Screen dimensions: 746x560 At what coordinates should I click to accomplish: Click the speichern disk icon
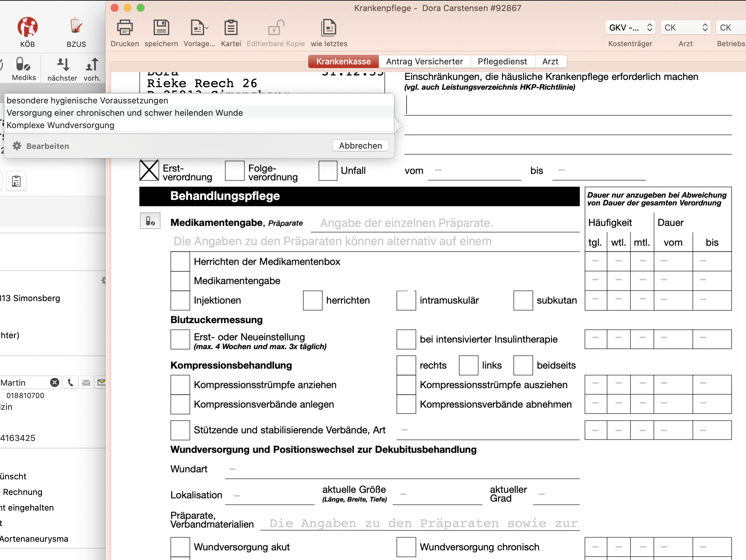click(x=161, y=28)
